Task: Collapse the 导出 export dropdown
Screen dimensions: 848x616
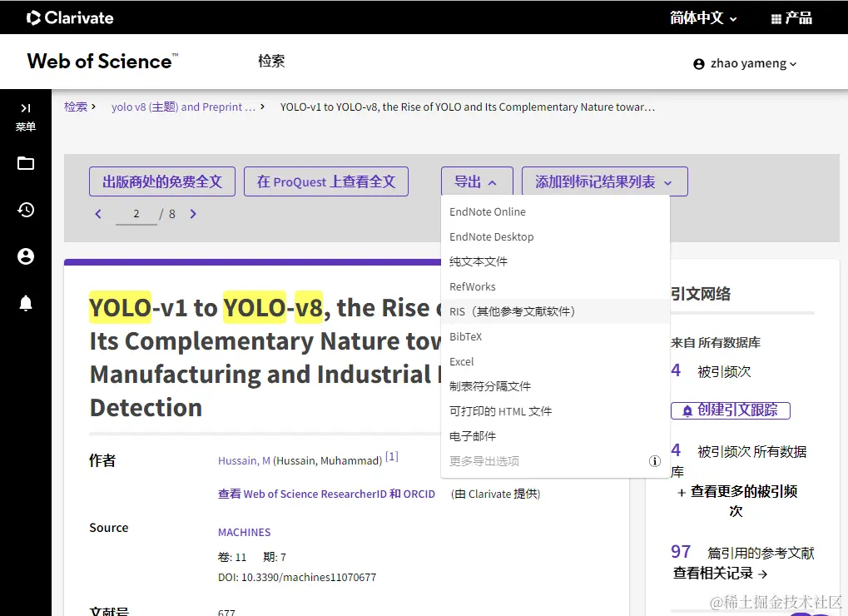Action: click(477, 181)
